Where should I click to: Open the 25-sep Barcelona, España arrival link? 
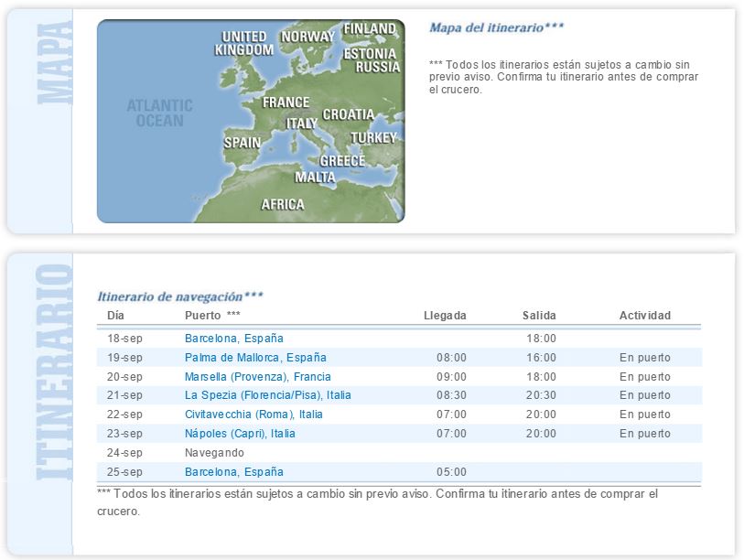tap(234, 472)
